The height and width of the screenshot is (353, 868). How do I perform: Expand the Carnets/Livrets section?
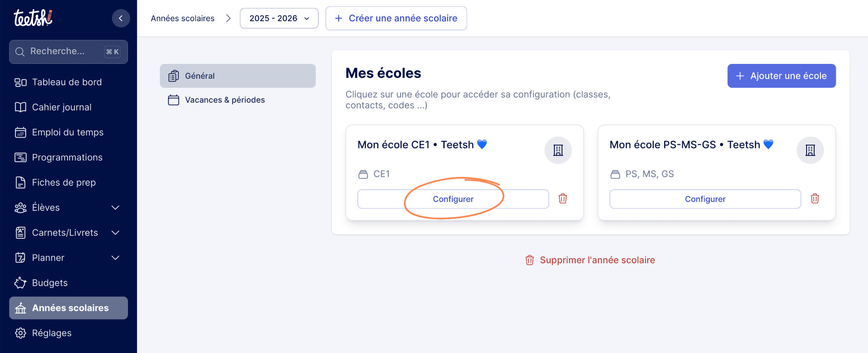115,232
